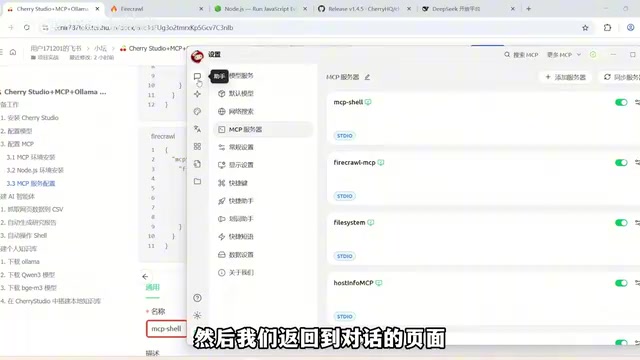Edit MCP servers with the pencil icon
The width and height of the screenshot is (640, 360).
pyautogui.click(x=367, y=77)
